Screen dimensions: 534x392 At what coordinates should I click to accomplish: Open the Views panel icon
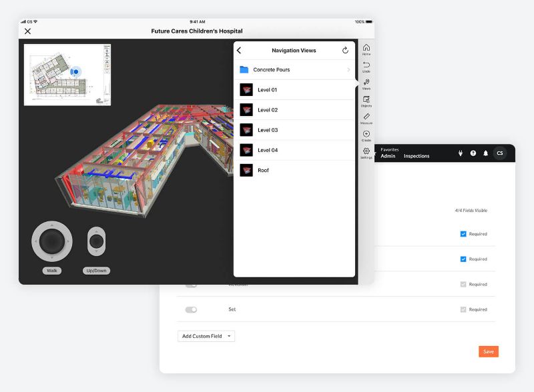tap(366, 81)
